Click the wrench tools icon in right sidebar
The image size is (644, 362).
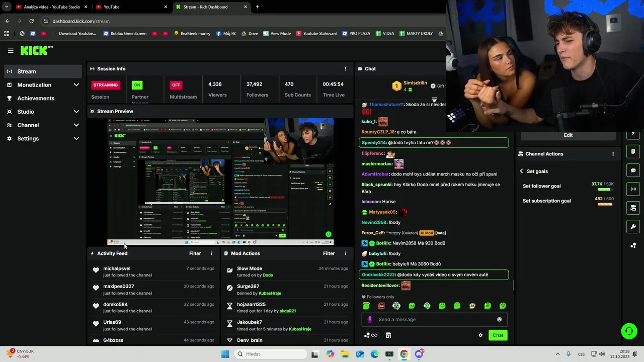point(633,227)
